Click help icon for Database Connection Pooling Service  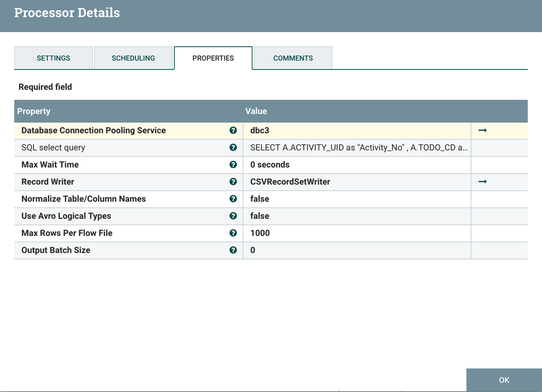(x=233, y=131)
